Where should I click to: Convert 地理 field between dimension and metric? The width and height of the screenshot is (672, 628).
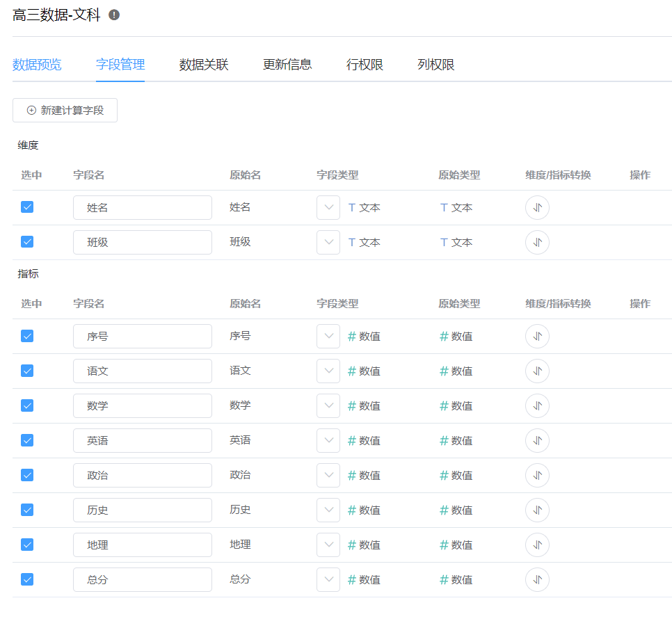(x=537, y=545)
